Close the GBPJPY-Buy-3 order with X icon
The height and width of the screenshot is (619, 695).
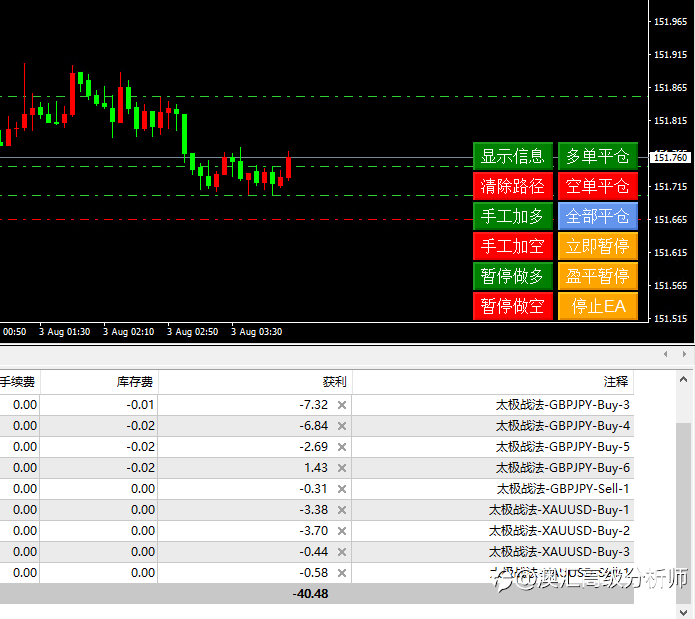(x=342, y=405)
